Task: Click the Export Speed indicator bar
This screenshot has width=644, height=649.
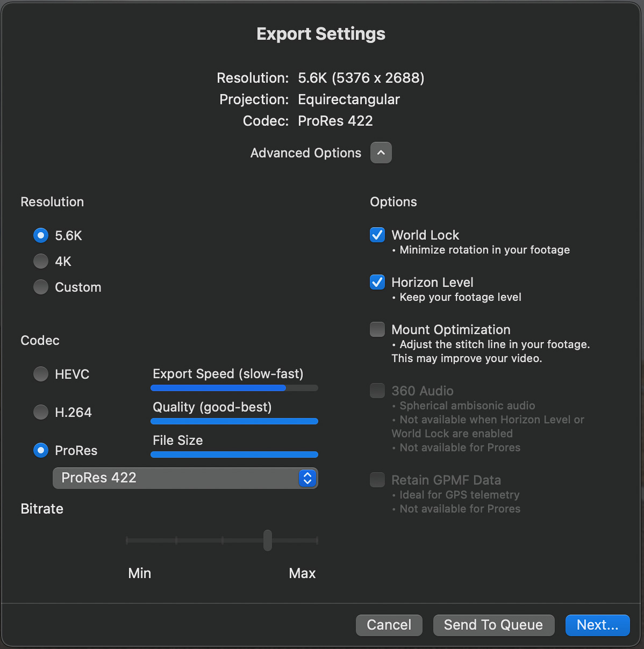Action: pos(234,388)
